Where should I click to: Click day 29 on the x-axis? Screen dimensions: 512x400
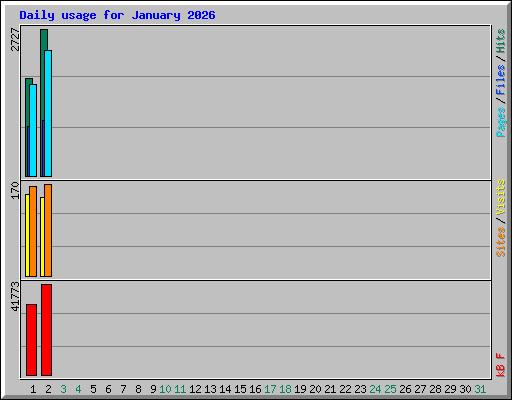tap(450, 389)
